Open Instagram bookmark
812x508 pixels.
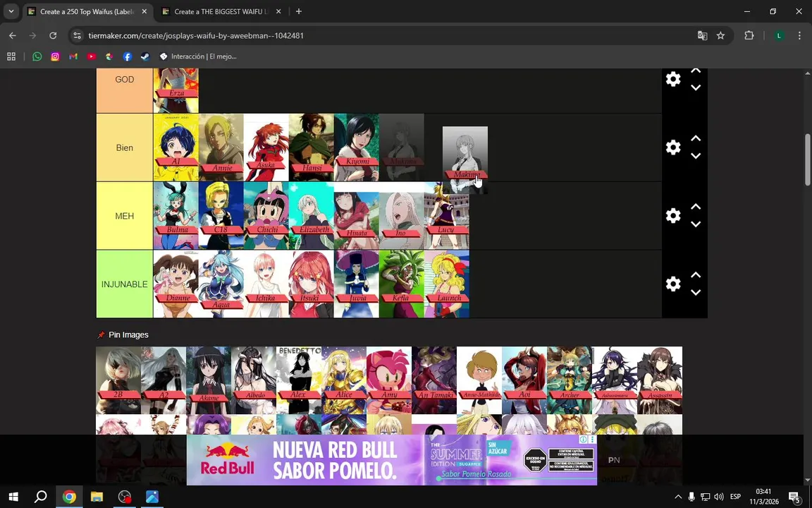(x=55, y=56)
